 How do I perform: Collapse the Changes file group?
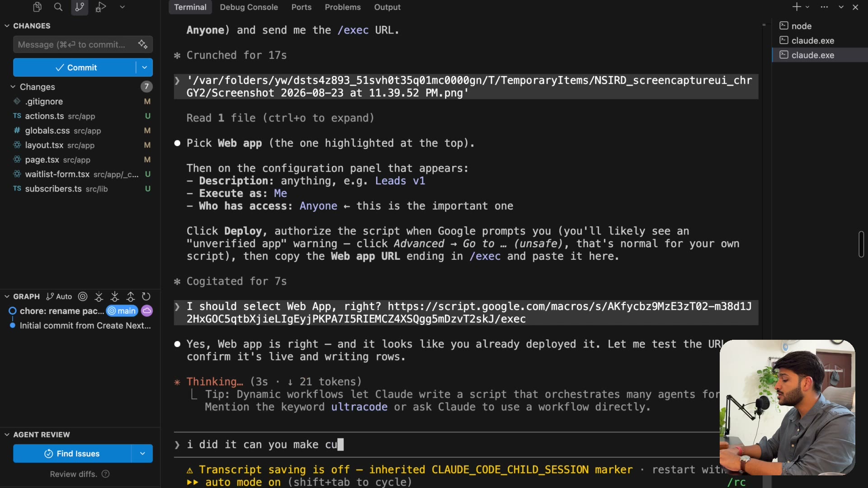coord(13,87)
